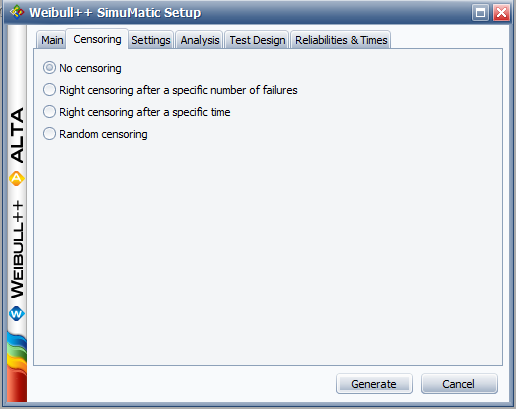Click the Weibull++ app icon in title bar
The width and height of the screenshot is (516, 409).
(17, 12)
